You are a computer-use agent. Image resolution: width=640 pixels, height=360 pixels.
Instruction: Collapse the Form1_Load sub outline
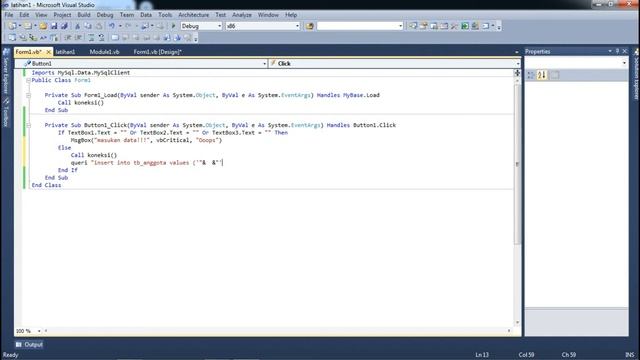click(x=29, y=95)
